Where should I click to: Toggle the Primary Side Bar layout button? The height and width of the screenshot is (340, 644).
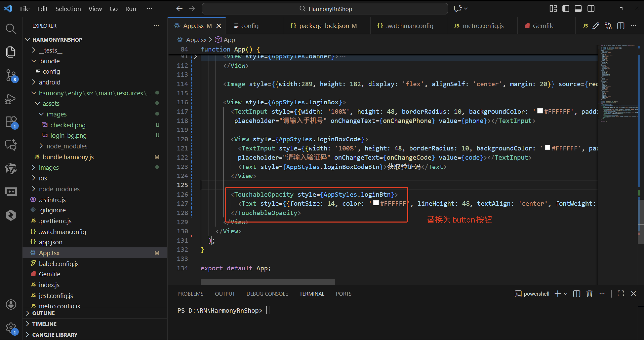(x=566, y=9)
